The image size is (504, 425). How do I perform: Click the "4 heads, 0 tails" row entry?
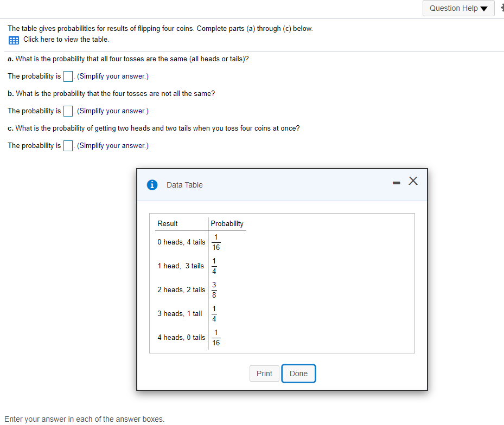click(181, 337)
